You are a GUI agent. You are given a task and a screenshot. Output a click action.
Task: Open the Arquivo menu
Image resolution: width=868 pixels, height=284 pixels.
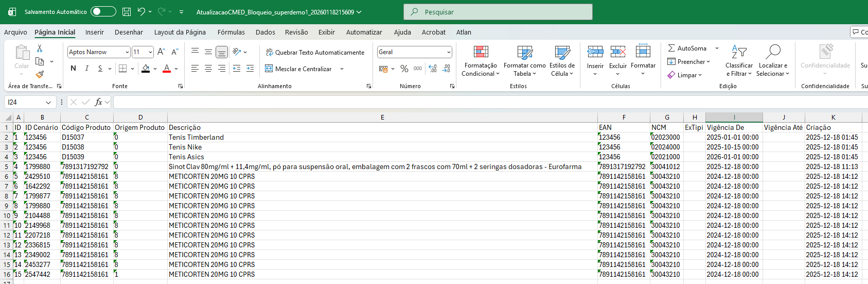coord(15,32)
